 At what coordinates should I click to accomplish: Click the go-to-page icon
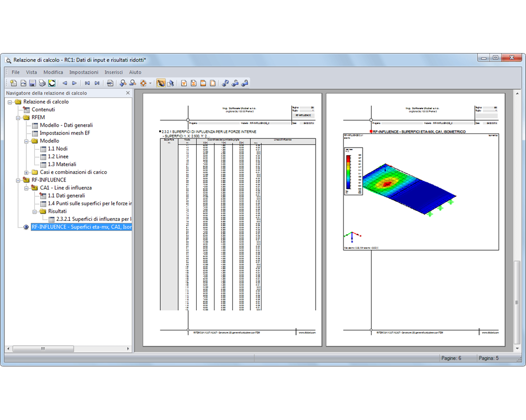(110, 83)
